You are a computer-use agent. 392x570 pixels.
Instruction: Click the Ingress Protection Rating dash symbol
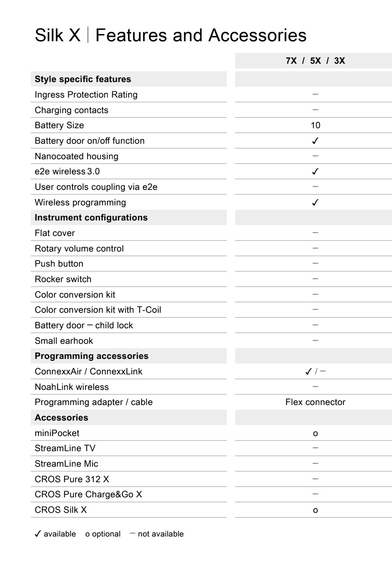click(315, 94)
